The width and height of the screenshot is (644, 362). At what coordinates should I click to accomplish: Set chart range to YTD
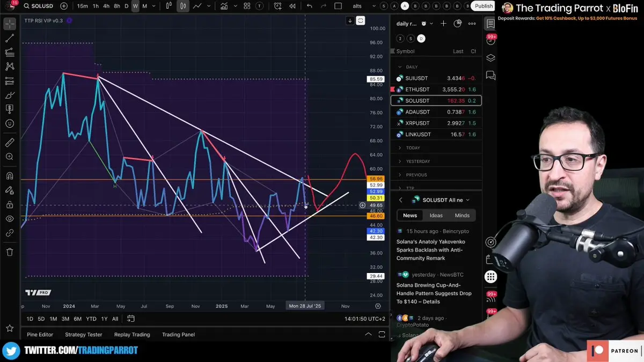[x=91, y=319]
